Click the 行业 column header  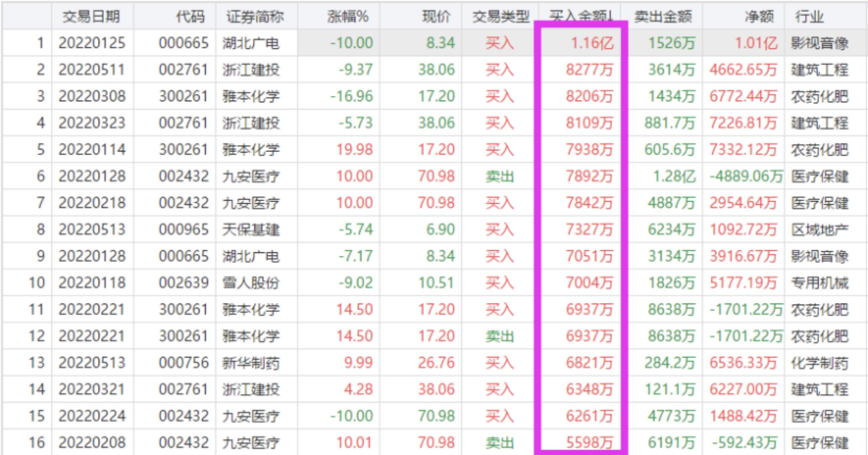[810, 17]
